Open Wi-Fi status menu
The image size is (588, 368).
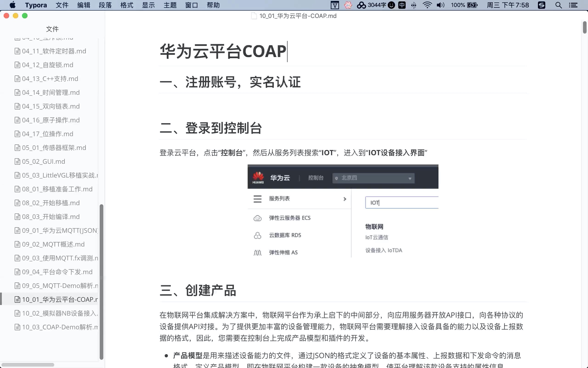tap(427, 5)
